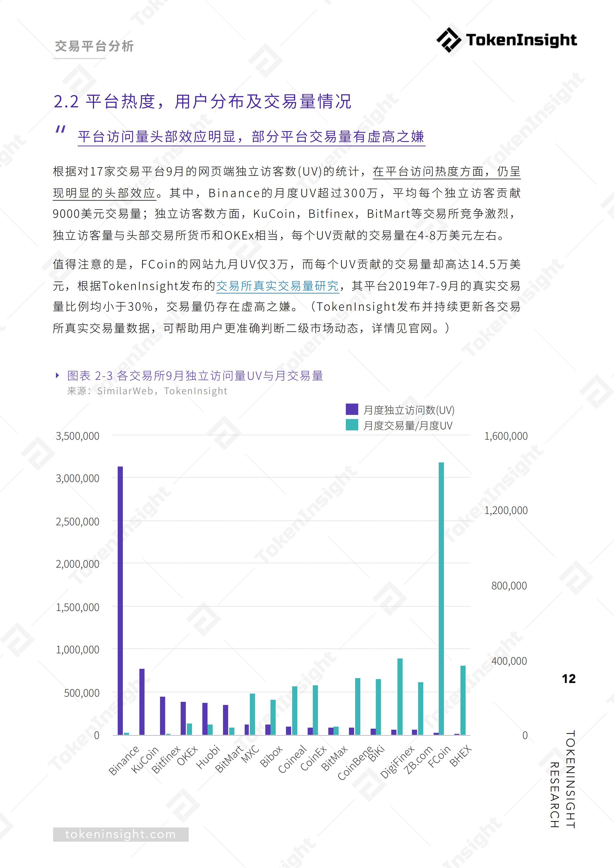Click the CoinEx axis label

[x=313, y=758]
